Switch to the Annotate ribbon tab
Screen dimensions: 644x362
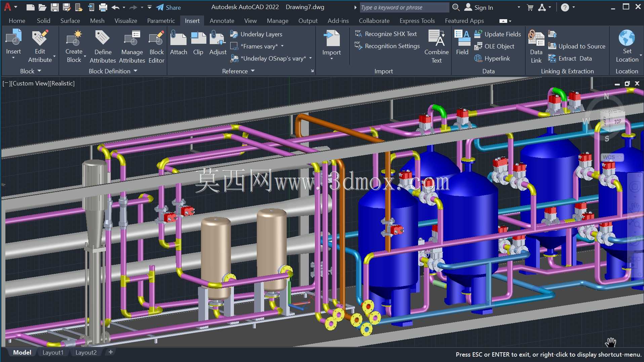click(222, 21)
